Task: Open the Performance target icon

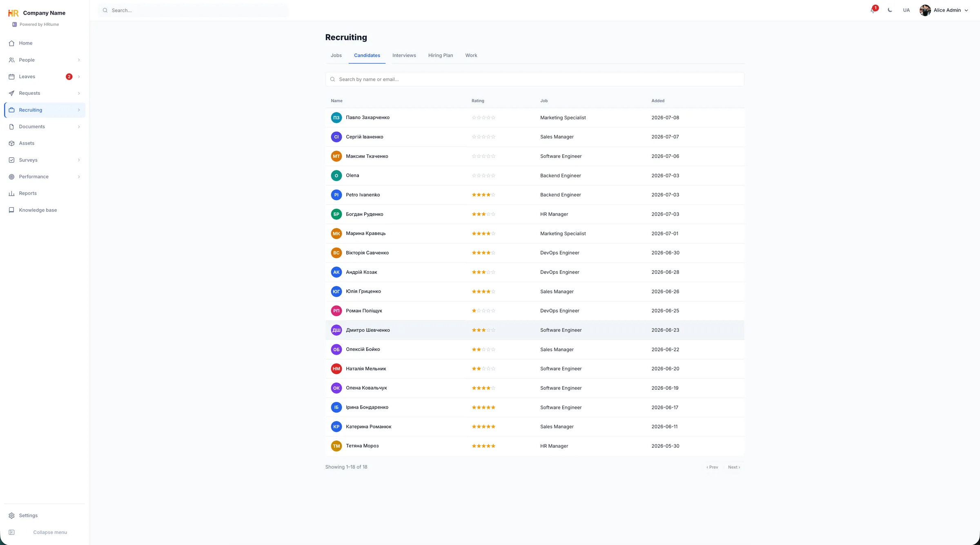Action: (x=11, y=177)
